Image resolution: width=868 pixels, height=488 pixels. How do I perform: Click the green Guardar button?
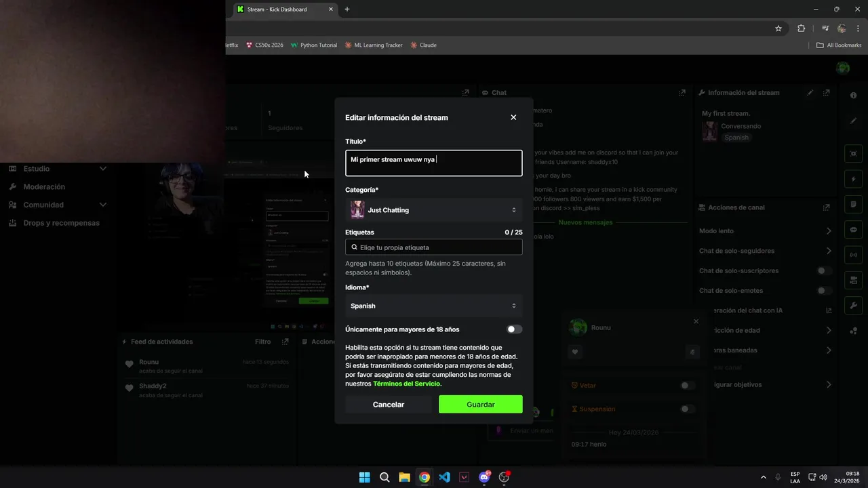[480, 404]
